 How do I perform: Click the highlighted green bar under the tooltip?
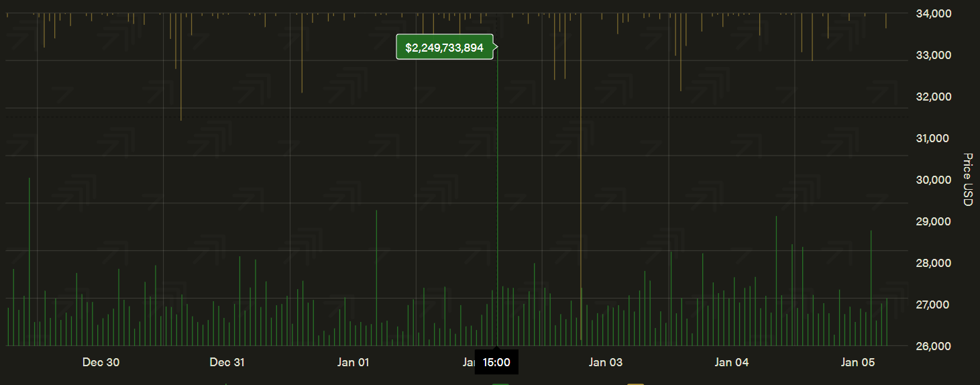pos(497,201)
